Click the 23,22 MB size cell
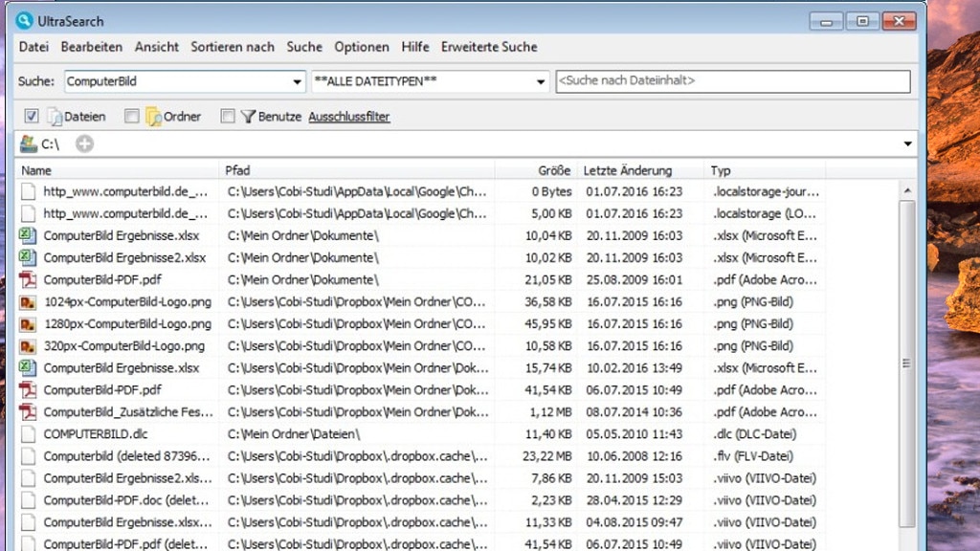This screenshot has height=551, width=980. point(547,456)
